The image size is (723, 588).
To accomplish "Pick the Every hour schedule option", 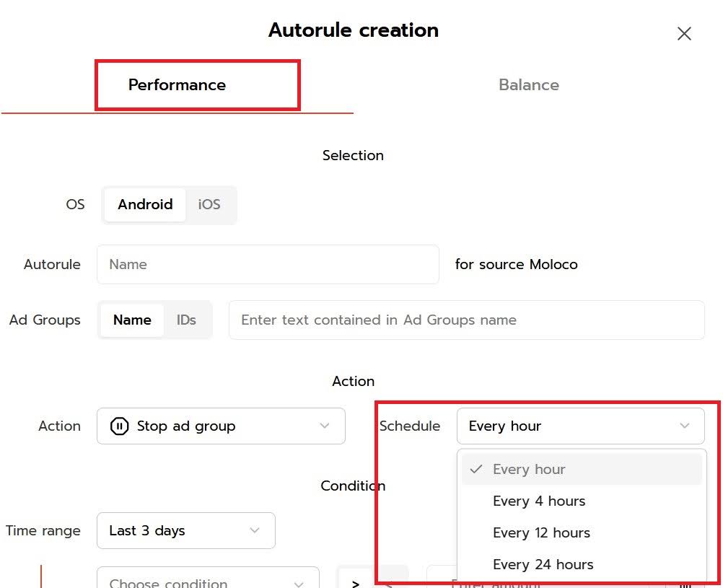I will [x=529, y=469].
